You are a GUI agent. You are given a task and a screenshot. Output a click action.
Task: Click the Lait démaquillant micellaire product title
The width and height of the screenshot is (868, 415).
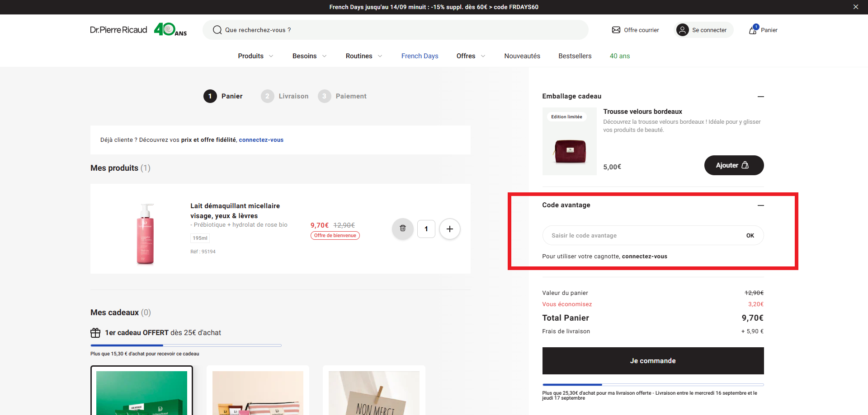click(x=235, y=211)
